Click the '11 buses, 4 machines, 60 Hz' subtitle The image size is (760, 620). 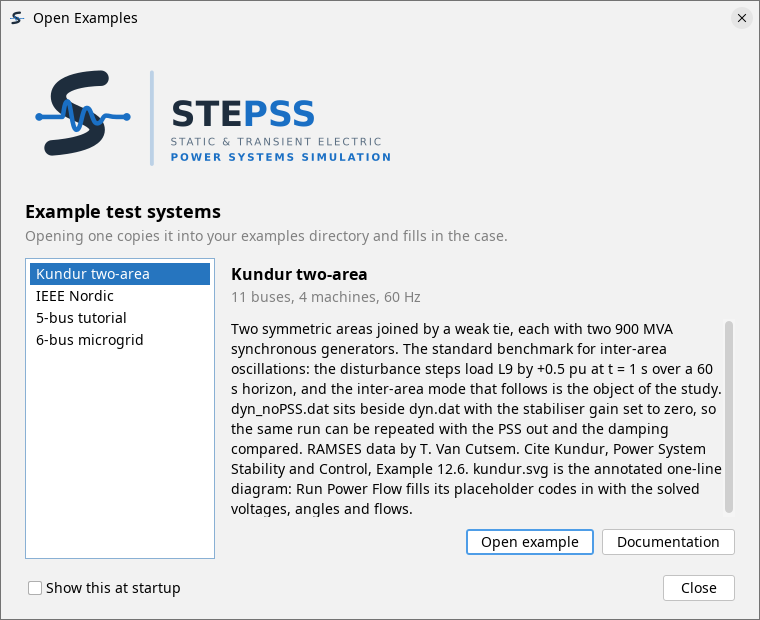coord(326,297)
